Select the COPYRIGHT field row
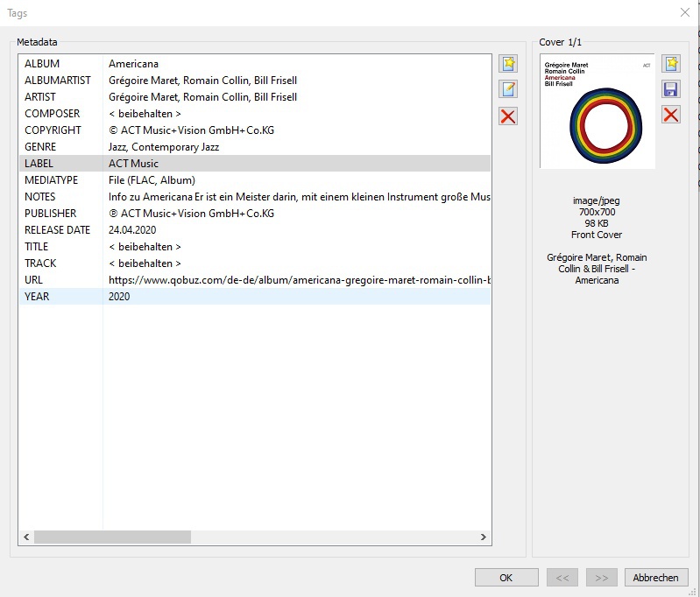 [255, 130]
